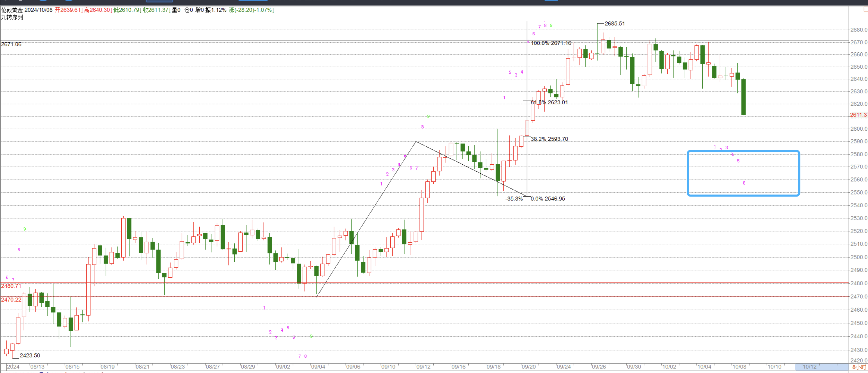Screen dimensions: 868x373
Task: Click the red 2470.22 level label
Action: [11, 300]
